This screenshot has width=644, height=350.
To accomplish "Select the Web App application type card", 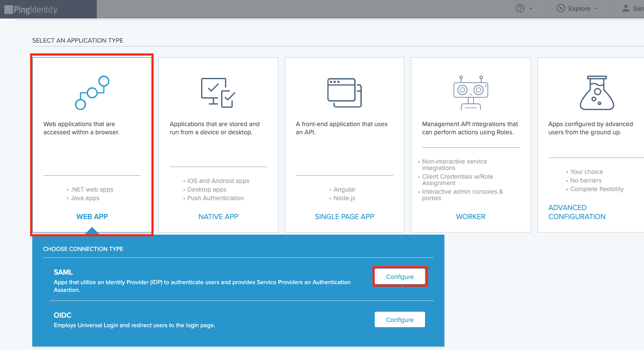I will (x=92, y=144).
